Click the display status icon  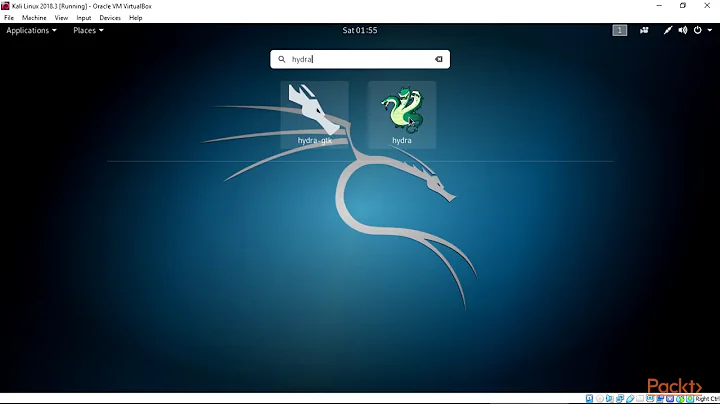point(650,399)
